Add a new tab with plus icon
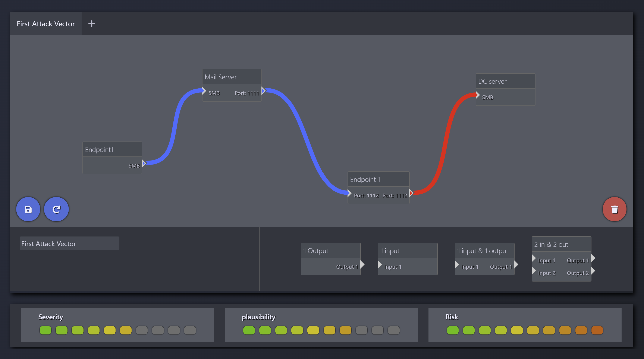The height and width of the screenshot is (359, 644). [x=91, y=23]
